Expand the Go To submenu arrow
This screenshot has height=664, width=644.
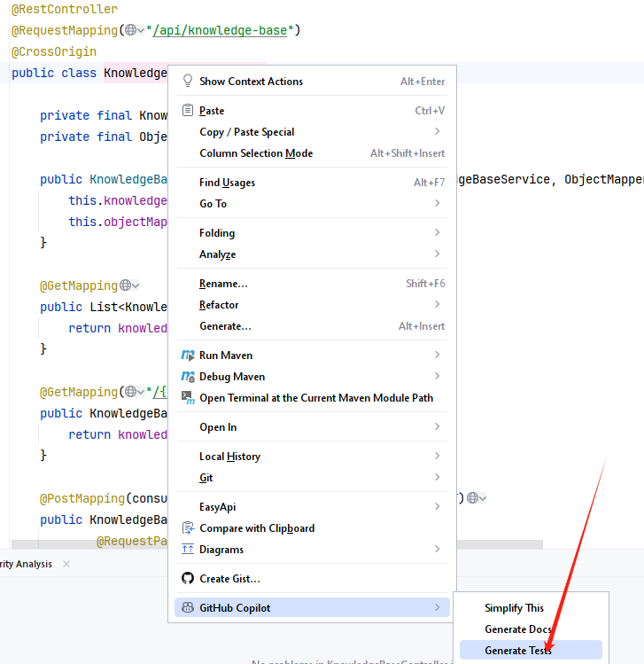(x=437, y=203)
